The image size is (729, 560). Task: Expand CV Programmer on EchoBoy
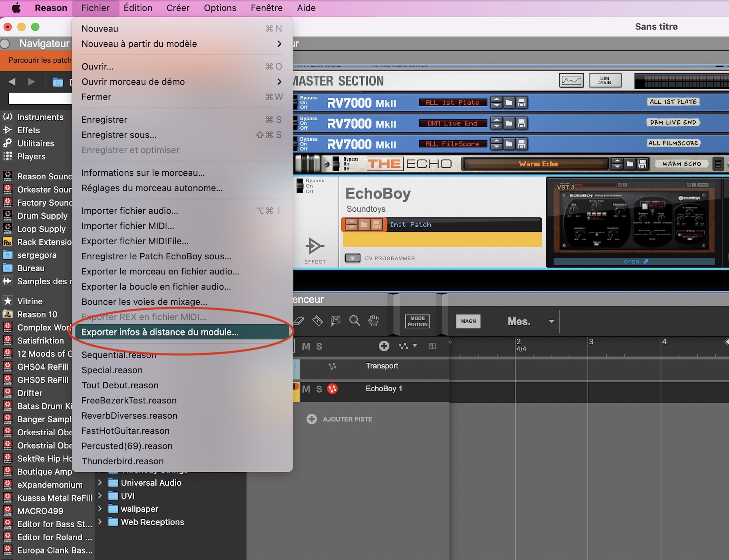point(353,258)
